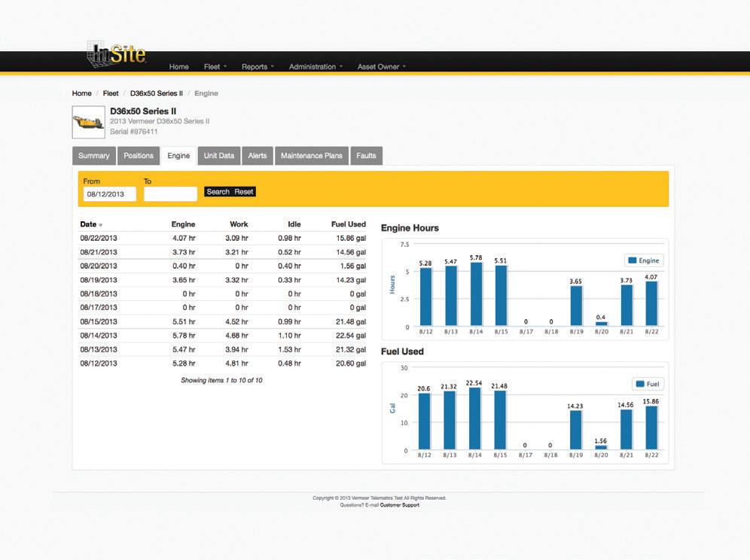Image resolution: width=750 pixels, height=560 pixels.
Task: Click the 4.07 hr engine cell
Action: click(184, 238)
